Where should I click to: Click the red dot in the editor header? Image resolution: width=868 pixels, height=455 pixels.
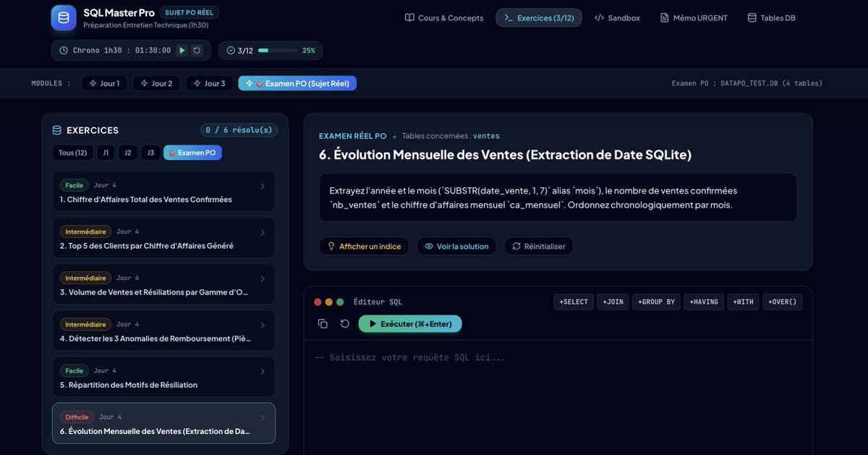tap(318, 302)
